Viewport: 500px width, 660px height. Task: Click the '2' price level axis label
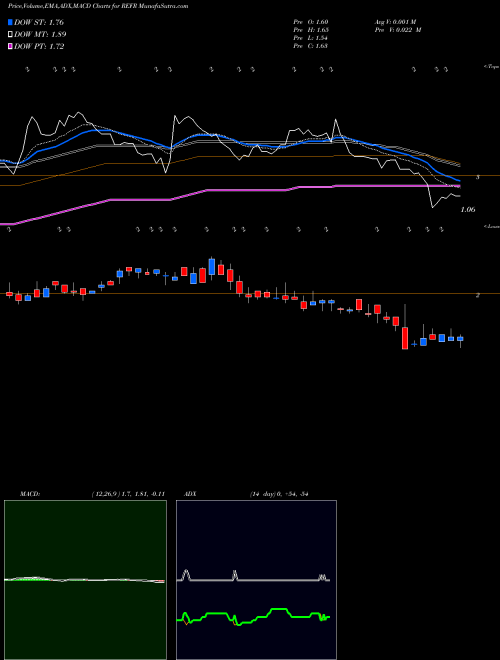click(x=478, y=295)
